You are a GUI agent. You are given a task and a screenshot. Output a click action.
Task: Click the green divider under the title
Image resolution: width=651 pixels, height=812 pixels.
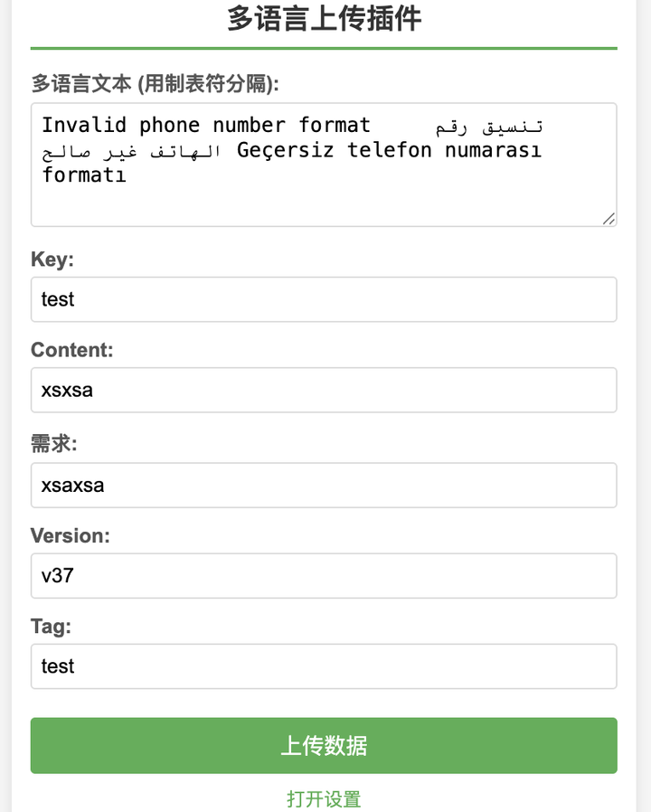[x=324, y=48]
